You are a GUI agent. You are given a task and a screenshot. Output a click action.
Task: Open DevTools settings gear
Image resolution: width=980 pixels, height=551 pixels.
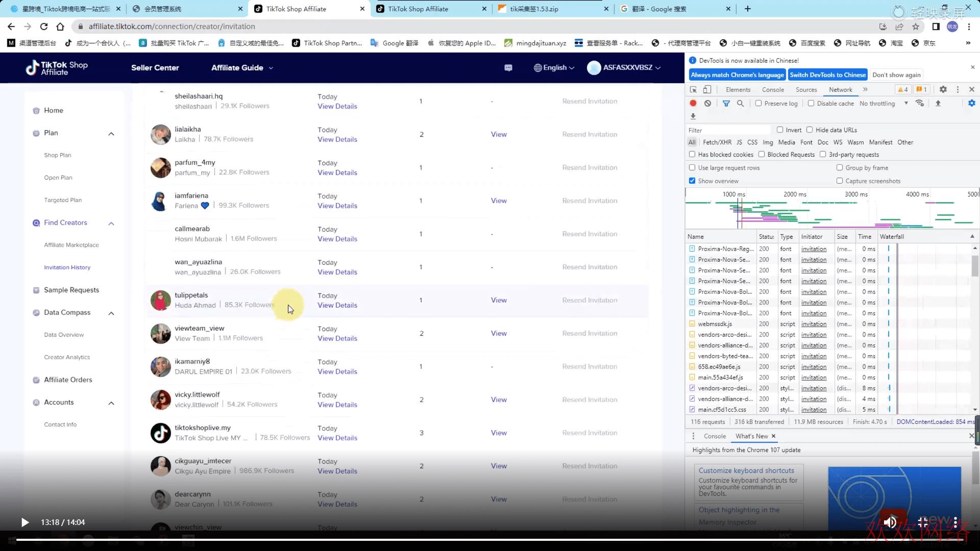[943, 89]
